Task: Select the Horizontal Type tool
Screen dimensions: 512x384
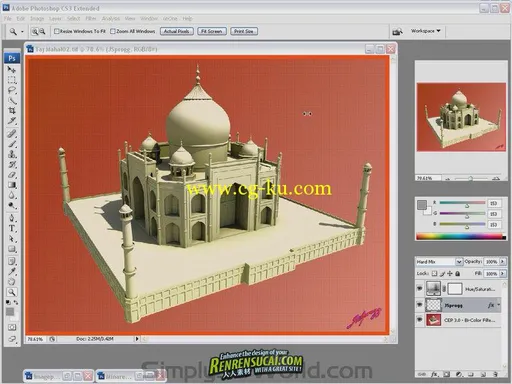Action: pyautogui.click(x=12, y=229)
